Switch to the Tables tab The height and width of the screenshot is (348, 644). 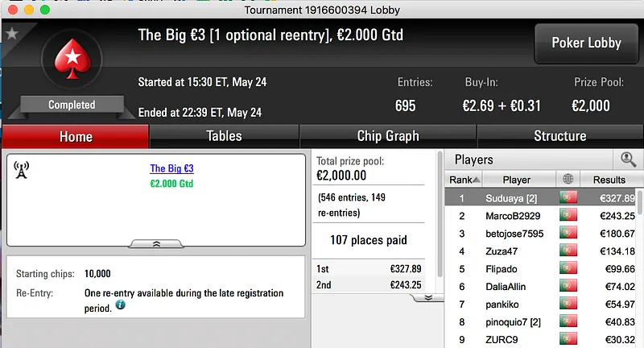[x=225, y=136]
